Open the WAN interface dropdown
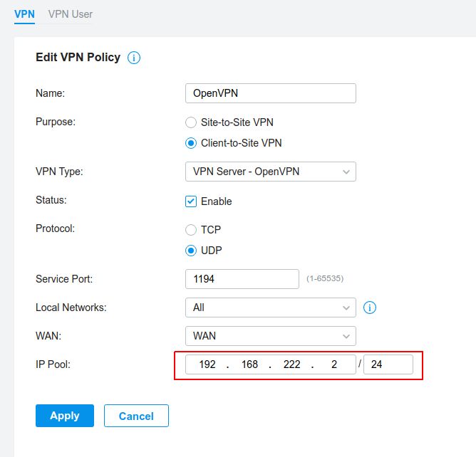Screen dimensions: 476x457 (x=271, y=336)
